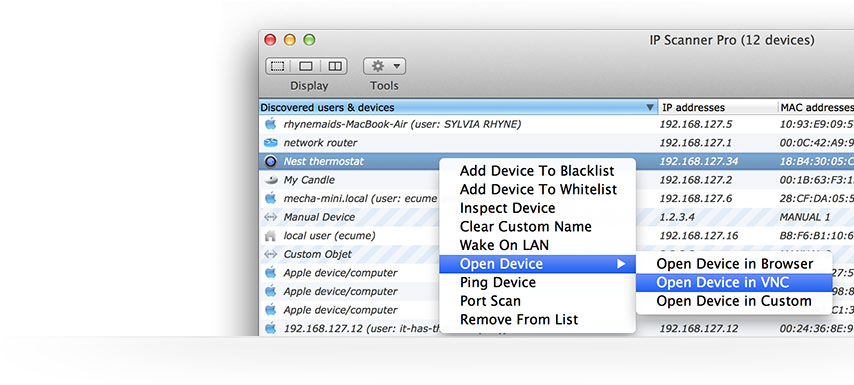Click the Manual Device arrows icon
854x385 pixels.
pos(271,217)
